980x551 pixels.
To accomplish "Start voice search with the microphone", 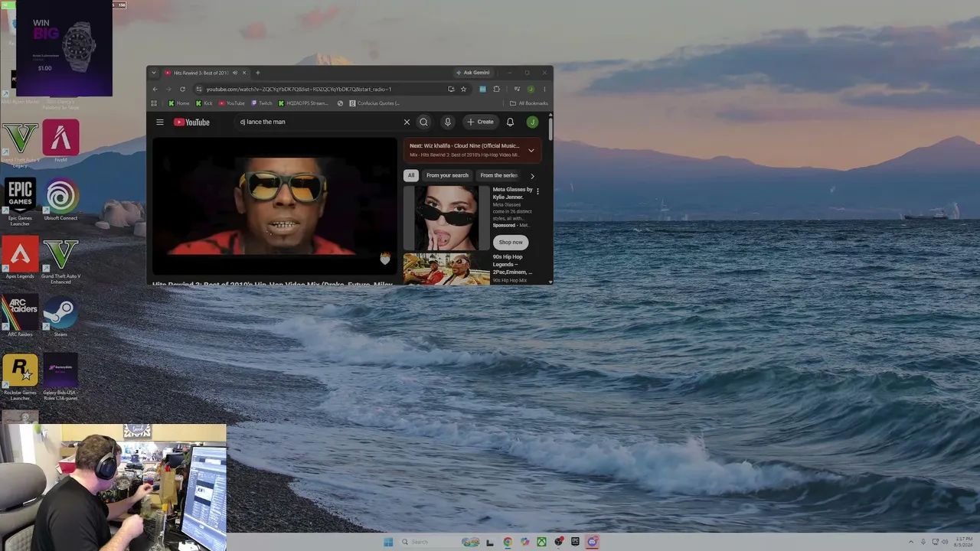I will point(448,122).
